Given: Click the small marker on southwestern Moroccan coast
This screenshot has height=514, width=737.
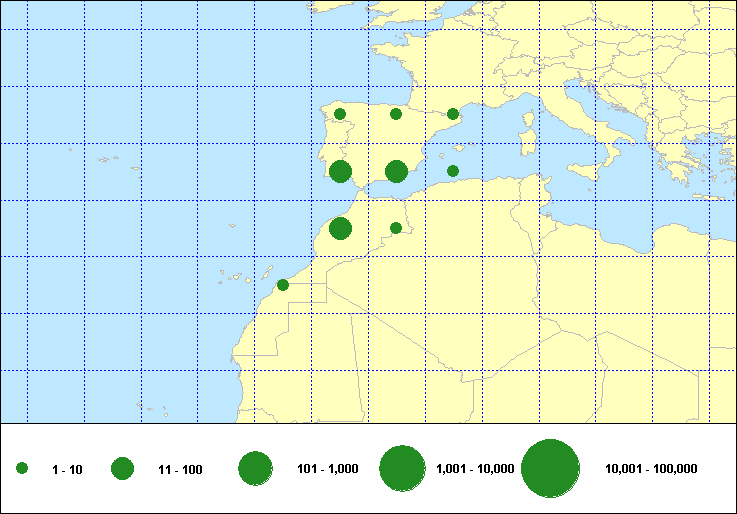Looking at the screenshot, I should (x=283, y=285).
